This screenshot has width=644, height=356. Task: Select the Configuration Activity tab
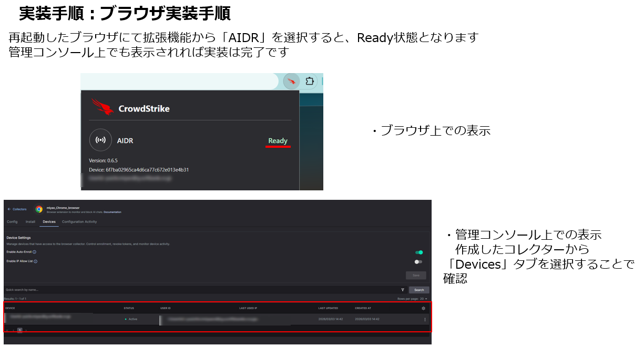(79, 222)
